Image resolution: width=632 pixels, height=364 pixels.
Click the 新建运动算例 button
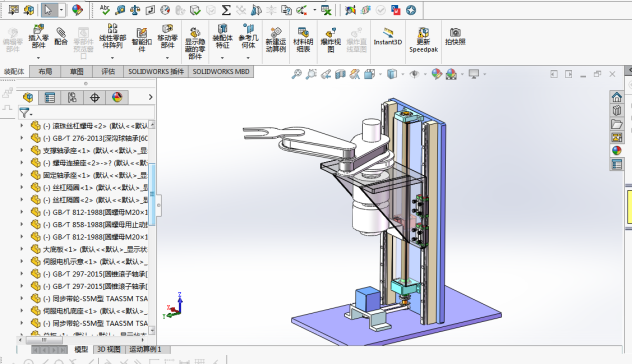tap(276, 40)
